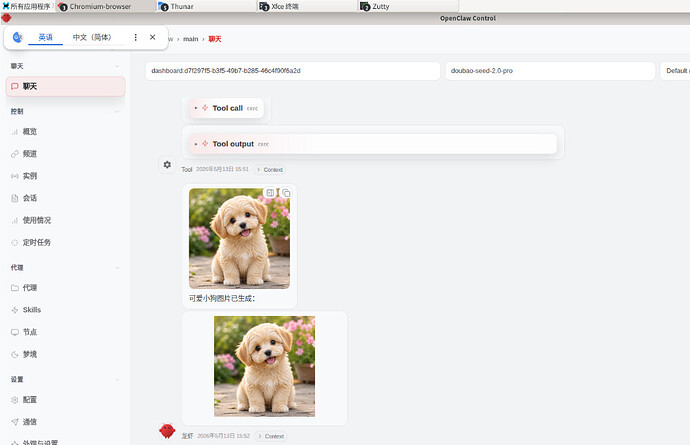
Task: Expand the Tool output exec block
Action: (x=373, y=144)
